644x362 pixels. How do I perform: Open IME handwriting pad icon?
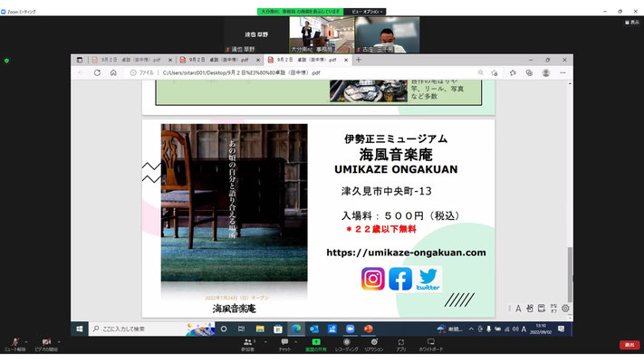[x=530, y=309]
